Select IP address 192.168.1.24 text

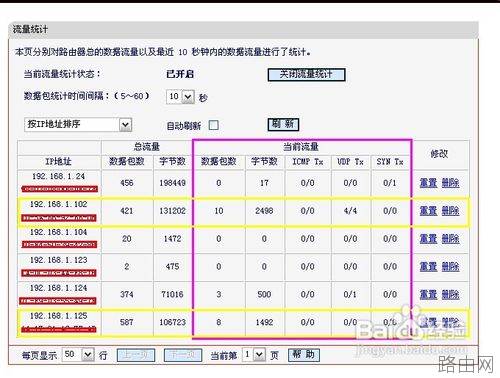pos(59,176)
